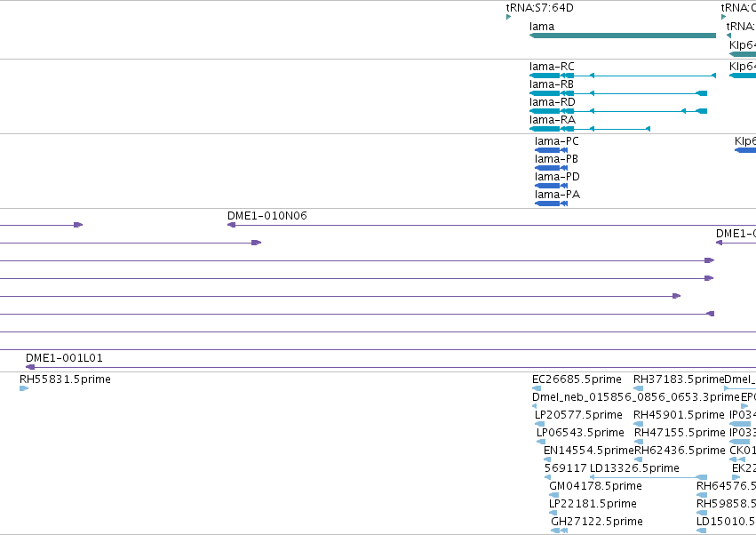
Task: Click the RH62436.5prime EST label
Action: pos(680,450)
